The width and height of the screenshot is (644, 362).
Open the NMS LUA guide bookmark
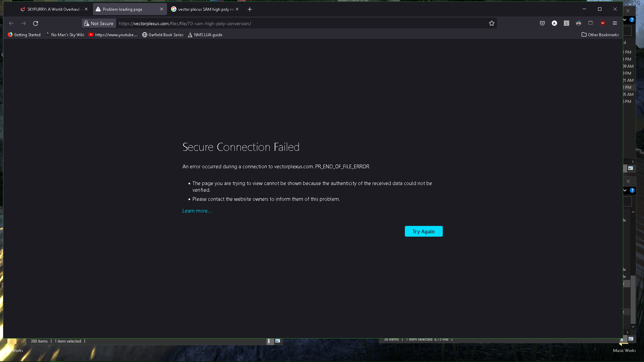(x=205, y=35)
